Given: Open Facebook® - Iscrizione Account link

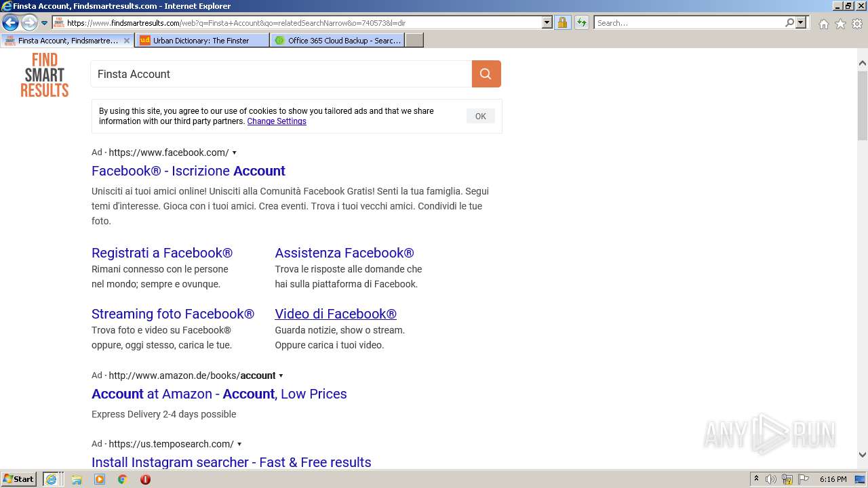Looking at the screenshot, I should click(x=189, y=171).
